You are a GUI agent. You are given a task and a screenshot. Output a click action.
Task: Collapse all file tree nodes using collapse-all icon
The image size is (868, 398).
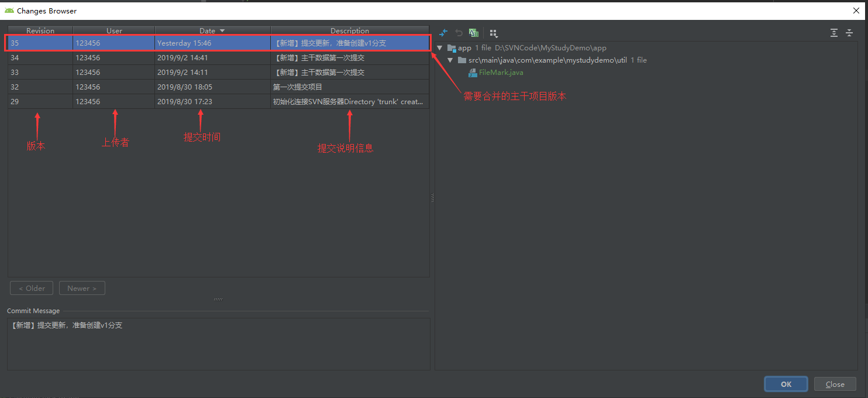click(x=849, y=33)
